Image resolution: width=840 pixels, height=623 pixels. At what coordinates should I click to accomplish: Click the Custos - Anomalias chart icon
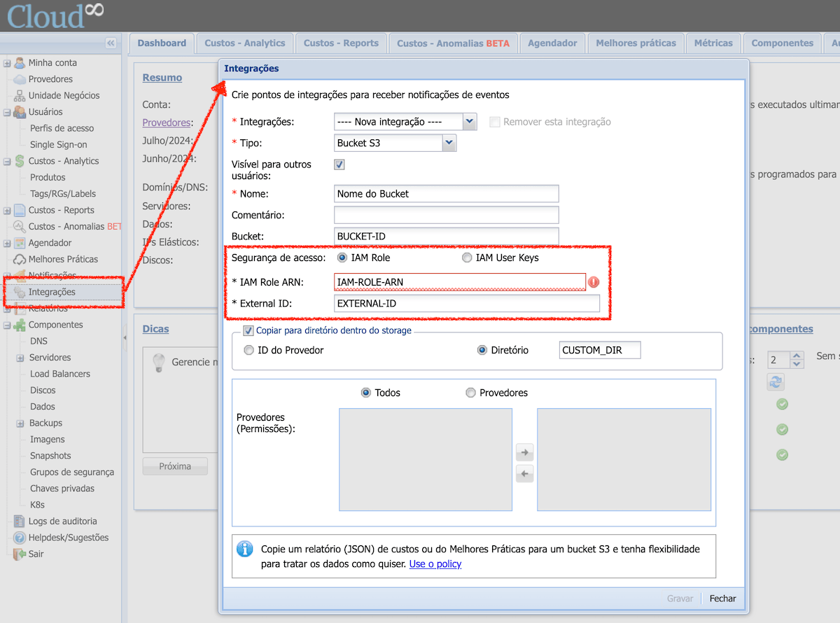pos(20,226)
